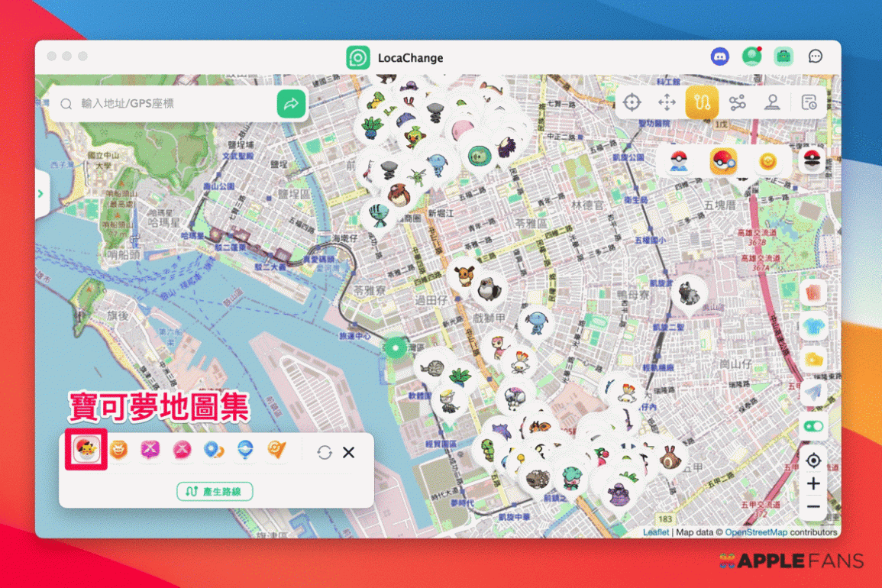Select the teleport mode crosshair icon

[x=632, y=102]
